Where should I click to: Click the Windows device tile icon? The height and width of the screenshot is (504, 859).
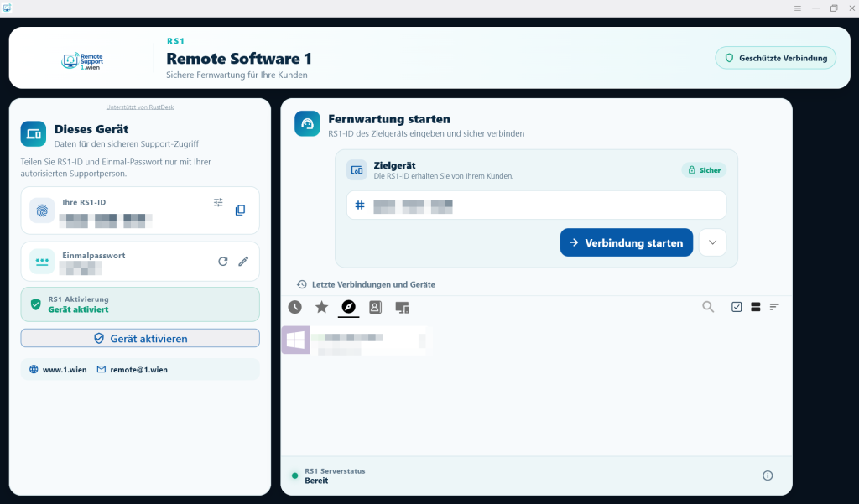pyautogui.click(x=295, y=340)
